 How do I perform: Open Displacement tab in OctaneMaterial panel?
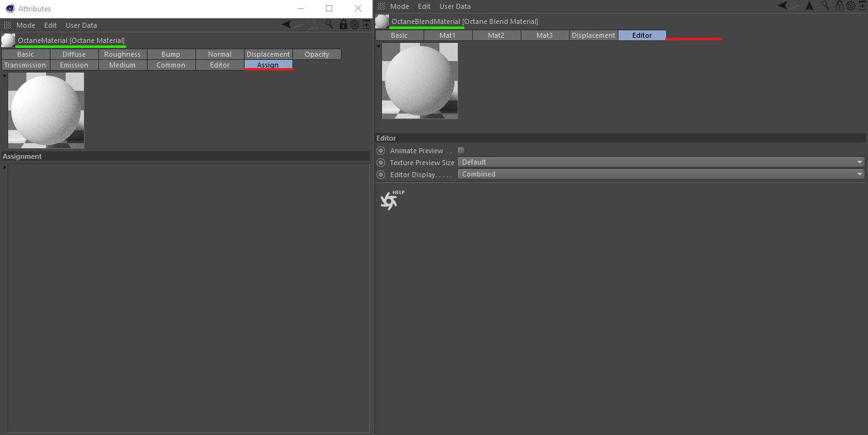(x=268, y=54)
